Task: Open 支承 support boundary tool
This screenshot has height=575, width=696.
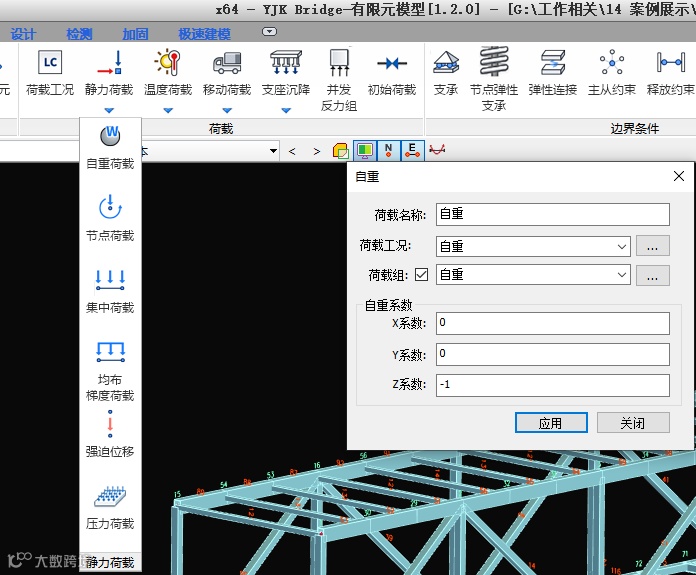Action: point(446,73)
